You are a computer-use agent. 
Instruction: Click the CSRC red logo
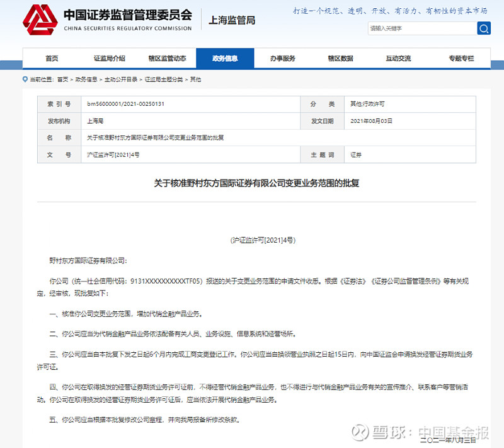point(40,20)
